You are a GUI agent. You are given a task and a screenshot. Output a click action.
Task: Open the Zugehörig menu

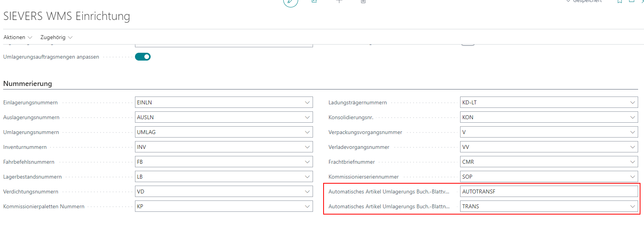click(x=56, y=38)
